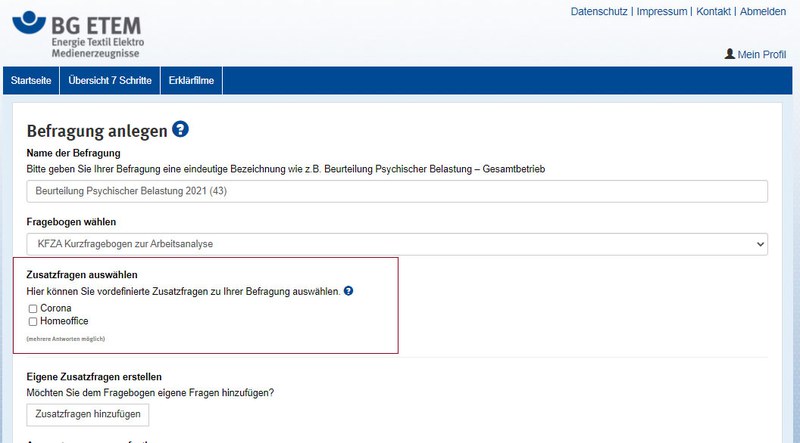The width and height of the screenshot is (800, 443).
Task: Open the Datenschutz link
Action: 599,12
